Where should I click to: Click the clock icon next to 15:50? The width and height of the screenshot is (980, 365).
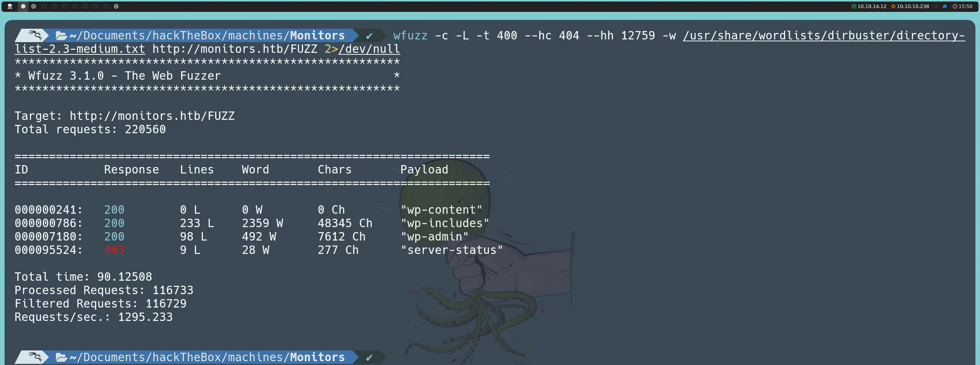point(955,7)
